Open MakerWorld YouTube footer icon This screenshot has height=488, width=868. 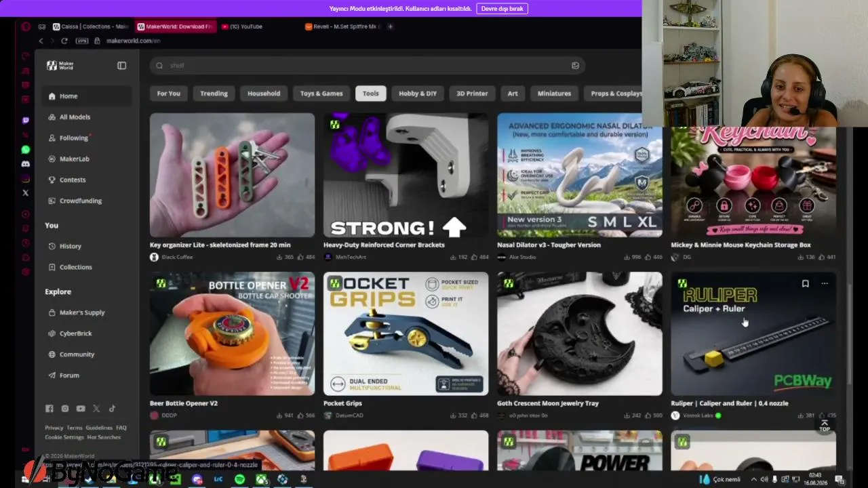(81, 409)
